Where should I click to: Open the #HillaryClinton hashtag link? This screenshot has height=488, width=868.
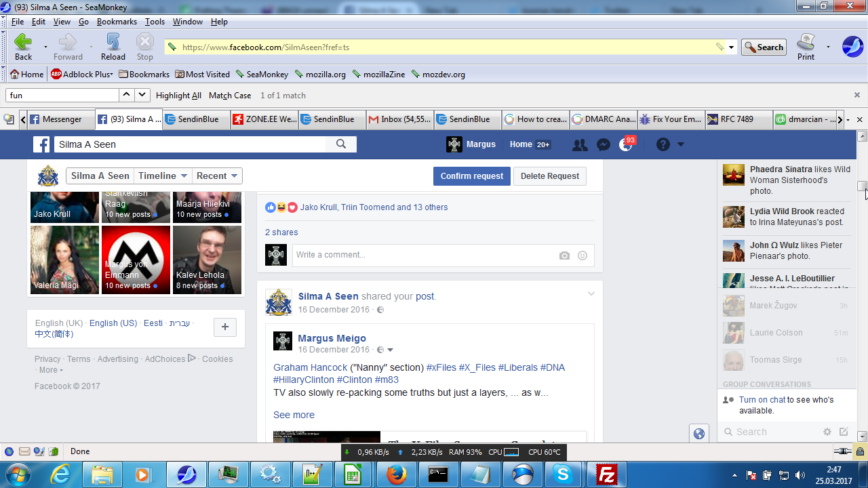(x=304, y=380)
